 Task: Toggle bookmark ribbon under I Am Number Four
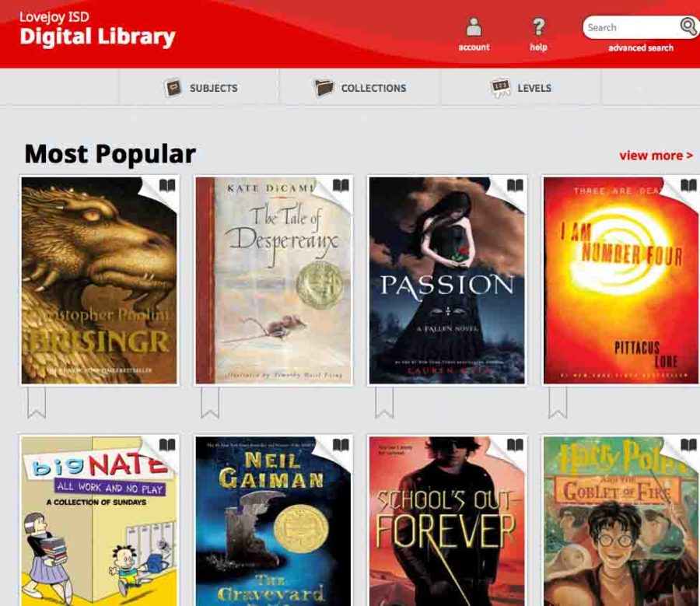tap(558, 402)
